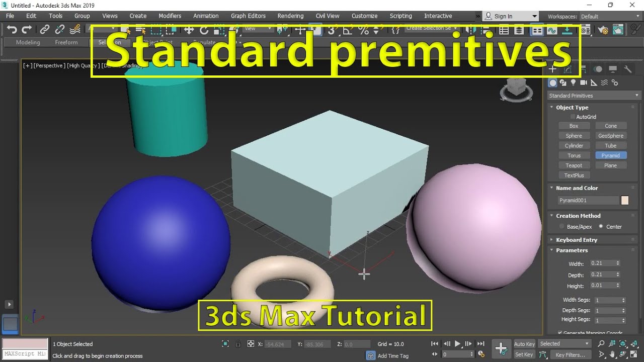Screen dimensions: 644x362
Task: Select the Cameras category icon in the Create panel
Action: pyautogui.click(x=584, y=82)
